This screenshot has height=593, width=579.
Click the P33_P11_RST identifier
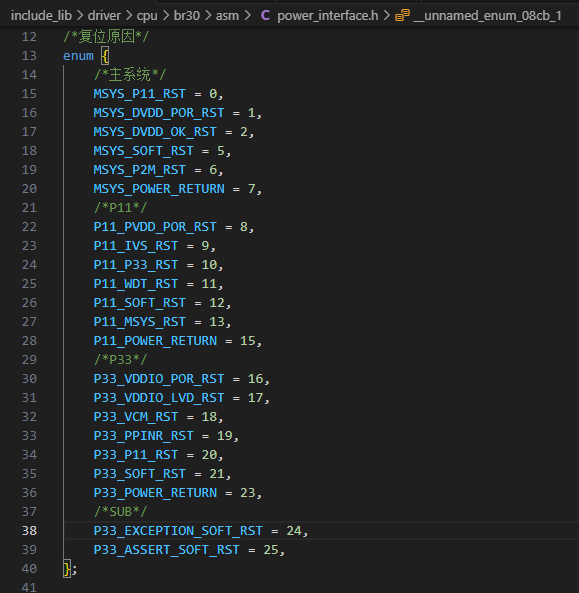coord(136,455)
